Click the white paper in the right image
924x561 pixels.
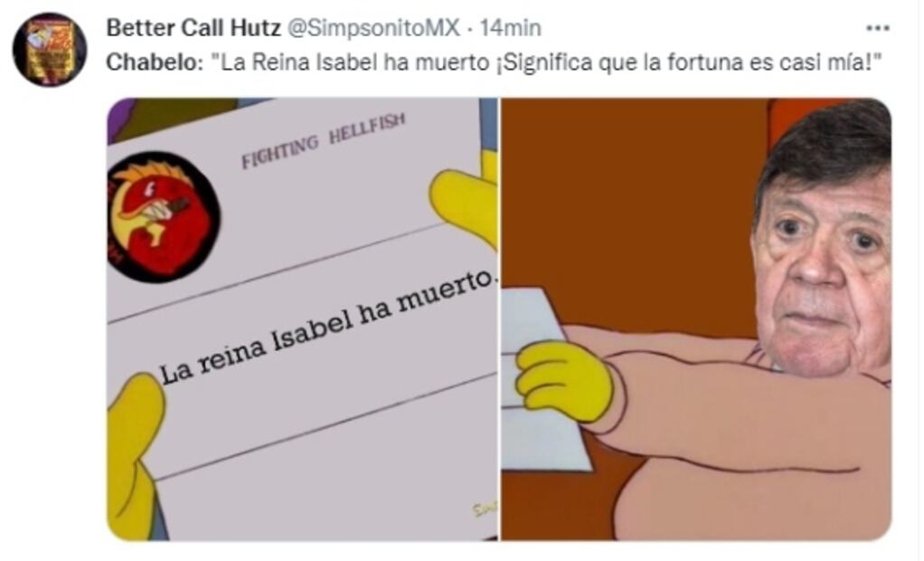point(545,377)
